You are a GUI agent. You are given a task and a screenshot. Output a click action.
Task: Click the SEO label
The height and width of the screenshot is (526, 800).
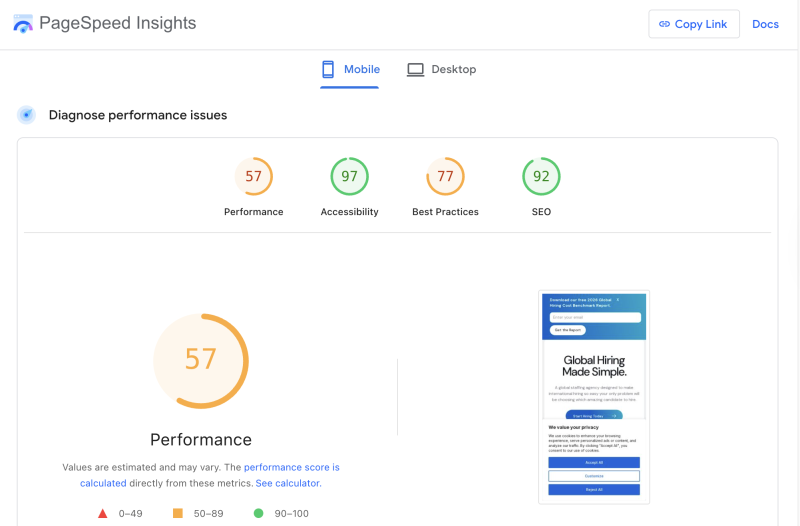click(x=541, y=212)
